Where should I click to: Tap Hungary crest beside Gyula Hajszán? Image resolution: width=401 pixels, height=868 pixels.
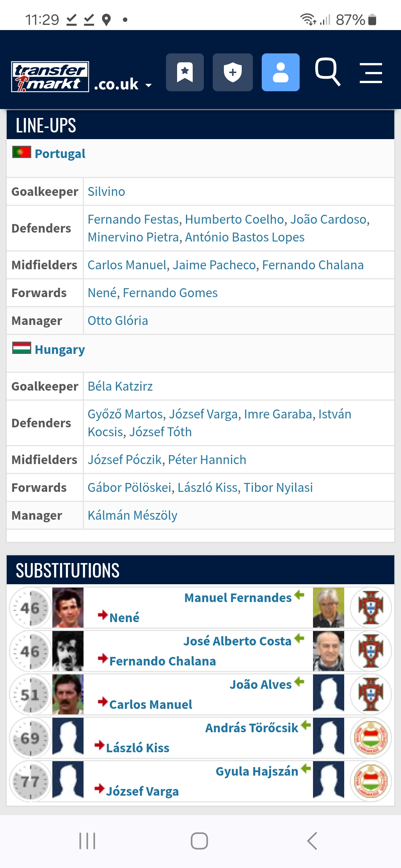tap(371, 781)
